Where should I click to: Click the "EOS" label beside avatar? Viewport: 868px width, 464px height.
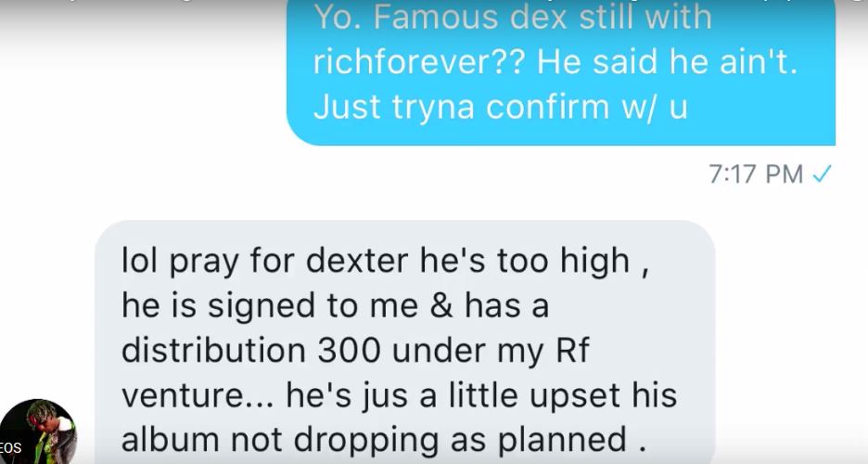pos(10,447)
